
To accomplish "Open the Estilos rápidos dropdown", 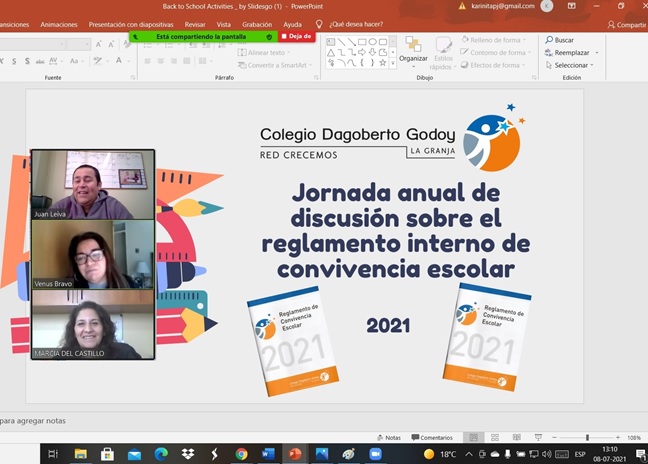I will (443, 53).
